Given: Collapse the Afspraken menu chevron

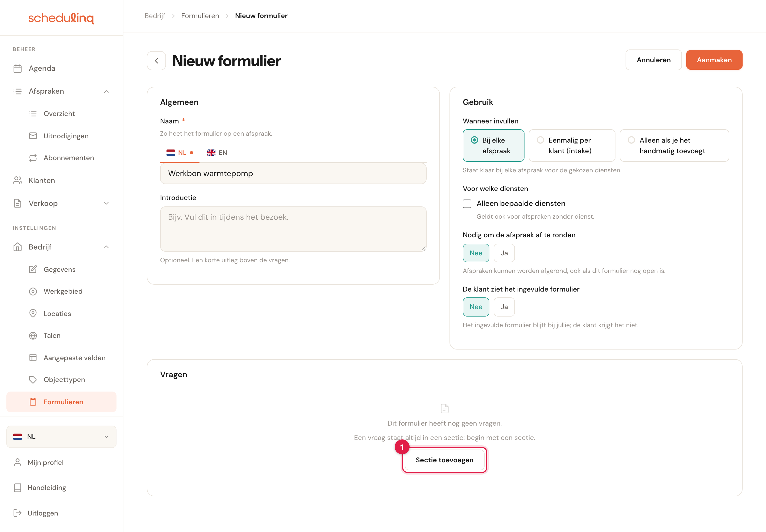Looking at the screenshot, I should click(106, 91).
